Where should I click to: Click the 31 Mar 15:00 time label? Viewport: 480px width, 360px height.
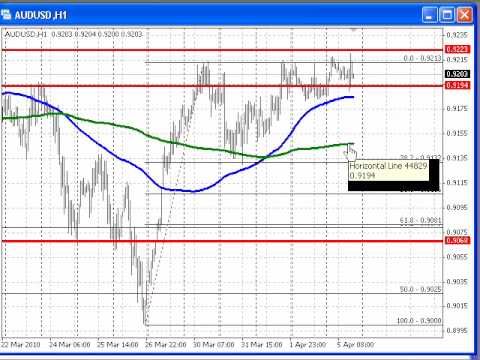262,344
